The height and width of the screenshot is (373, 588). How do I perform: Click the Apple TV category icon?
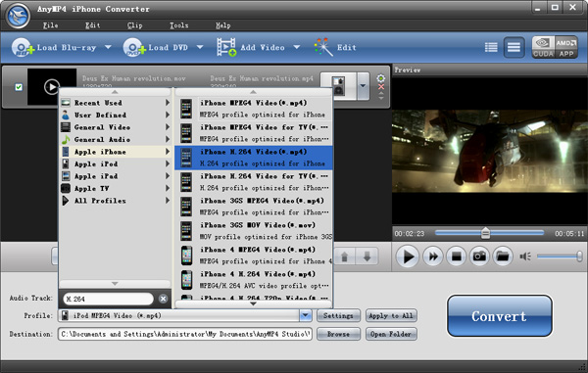[66, 188]
